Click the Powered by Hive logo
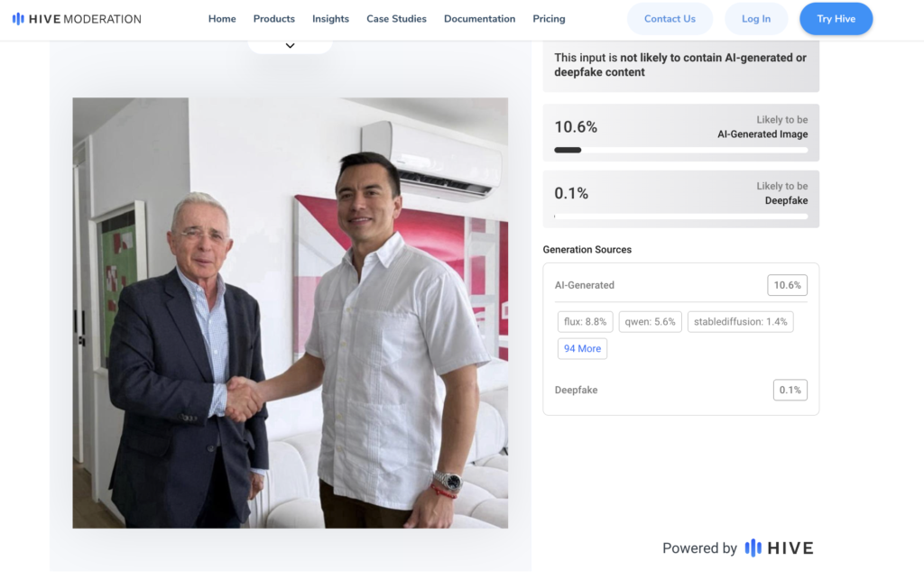924x580 pixels. 778,548
